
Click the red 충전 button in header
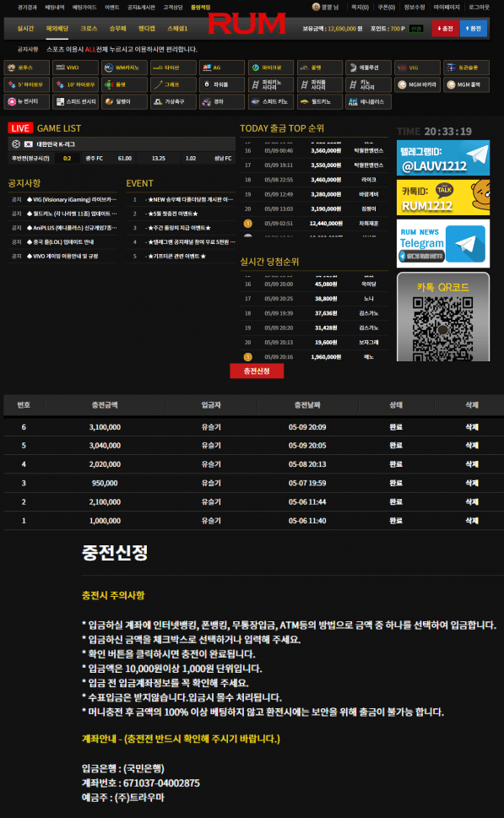click(445, 29)
